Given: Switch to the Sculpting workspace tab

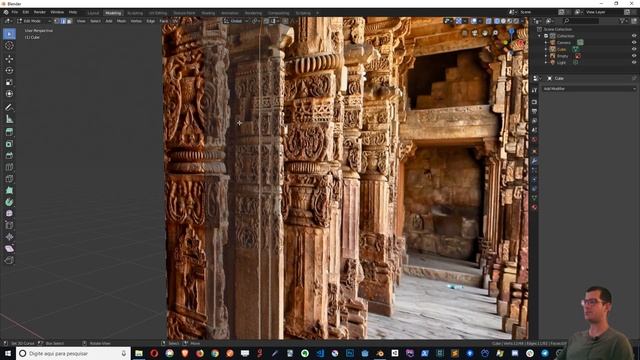Looking at the screenshot, I should (x=135, y=13).
